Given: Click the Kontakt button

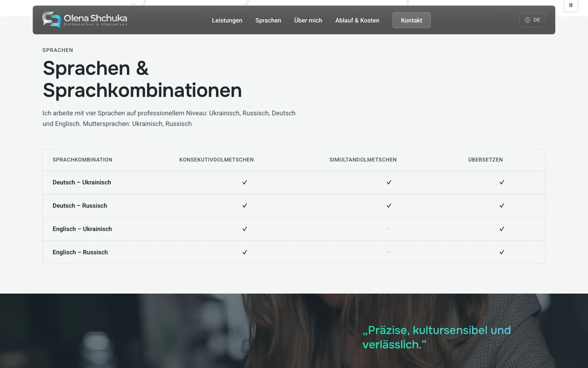Looking at the screenshot, I should click(x=412, y=20).
